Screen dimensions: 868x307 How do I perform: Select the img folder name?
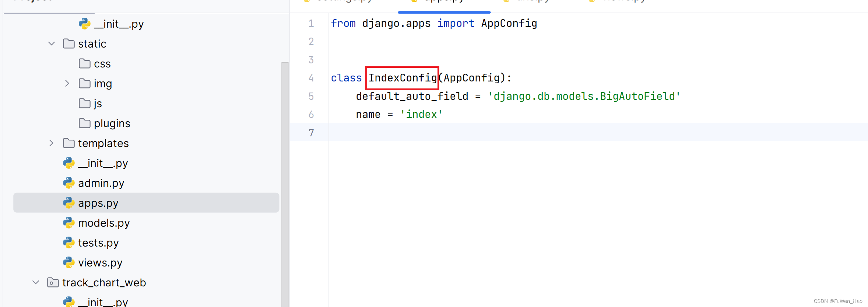click(103, 84)
